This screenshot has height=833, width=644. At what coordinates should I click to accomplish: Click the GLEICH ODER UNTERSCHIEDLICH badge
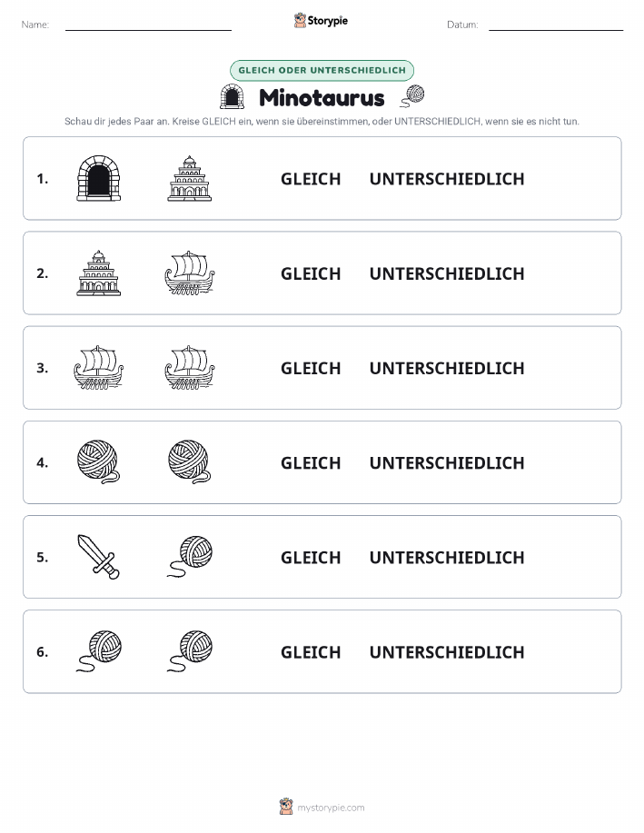pyautogui.click(x=322, y=70)
